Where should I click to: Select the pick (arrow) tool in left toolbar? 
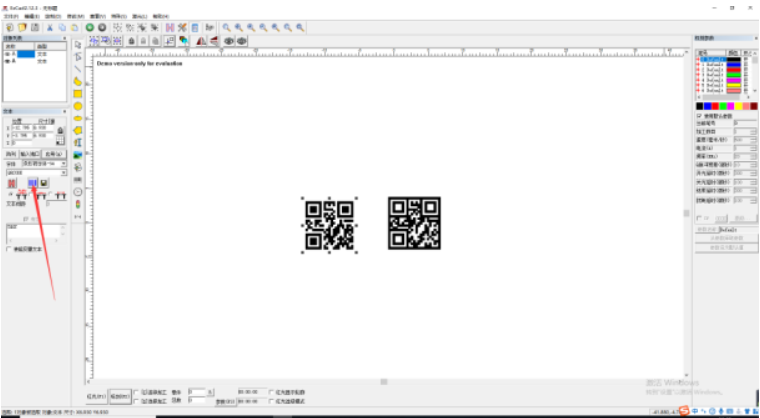pos(78,45)
